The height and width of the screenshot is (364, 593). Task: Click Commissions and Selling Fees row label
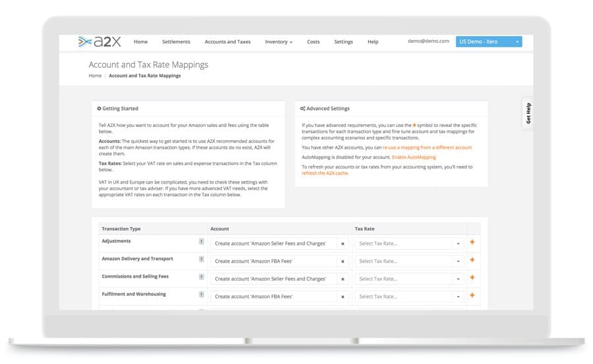click(135, 276)
